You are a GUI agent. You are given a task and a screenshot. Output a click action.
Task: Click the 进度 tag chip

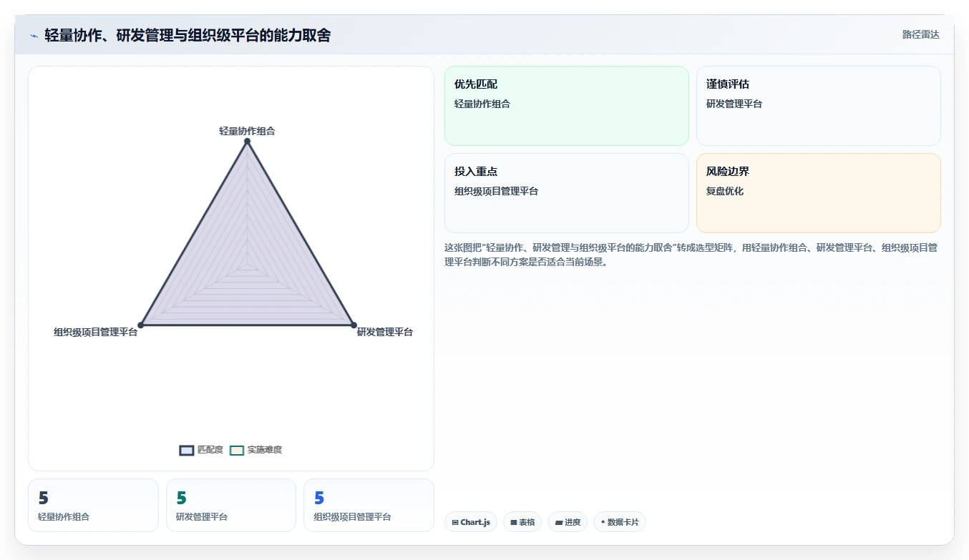coord(568,522)
